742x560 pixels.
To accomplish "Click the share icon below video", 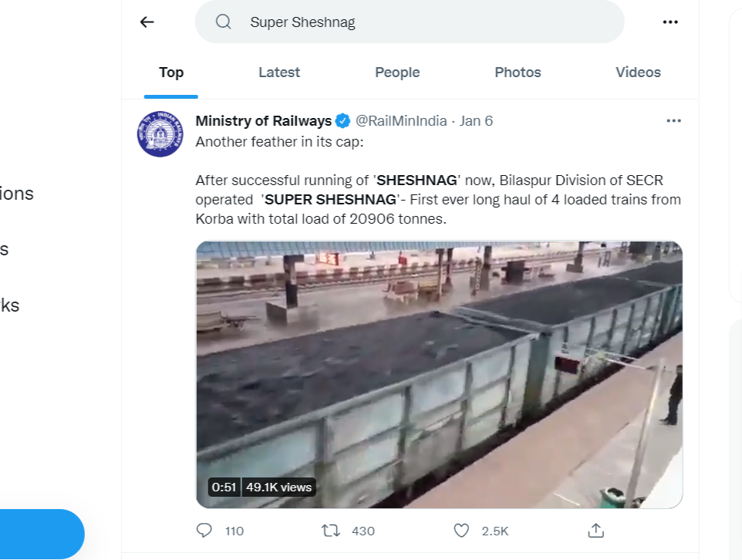I will pyautogui.click(x=595, y=531).
